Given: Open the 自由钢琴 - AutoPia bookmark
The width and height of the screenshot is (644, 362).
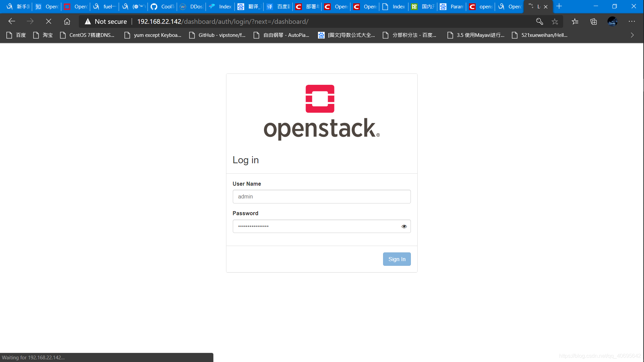Looking at the screenshot, I should coord(282,35).
